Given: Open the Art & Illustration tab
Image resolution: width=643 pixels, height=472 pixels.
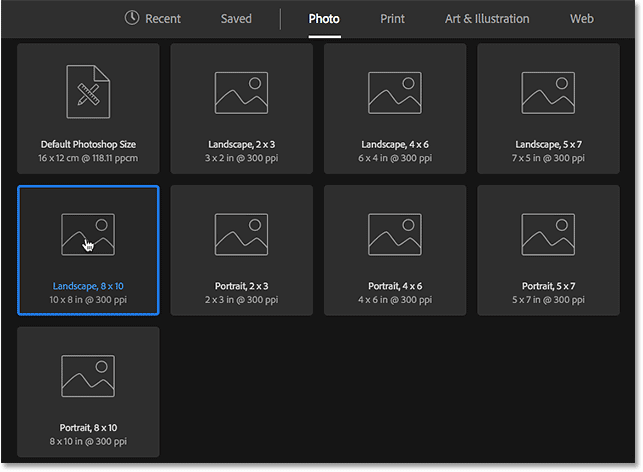Looking at the screenshot, I should coord(487,18).
